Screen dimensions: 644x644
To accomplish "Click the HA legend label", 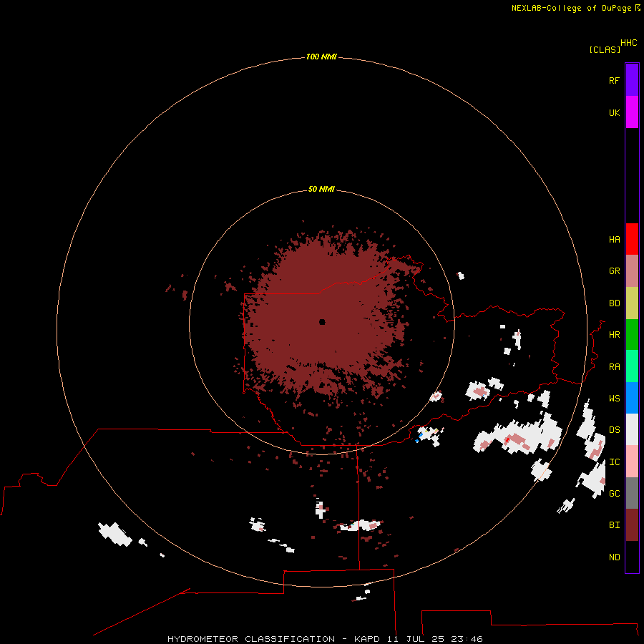I will click(614, 240).
